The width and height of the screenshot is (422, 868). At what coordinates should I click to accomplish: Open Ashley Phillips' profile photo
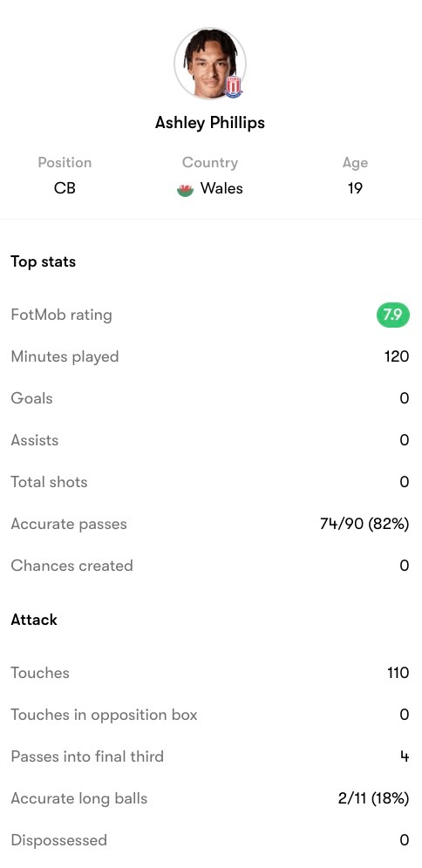click(210, 63)
